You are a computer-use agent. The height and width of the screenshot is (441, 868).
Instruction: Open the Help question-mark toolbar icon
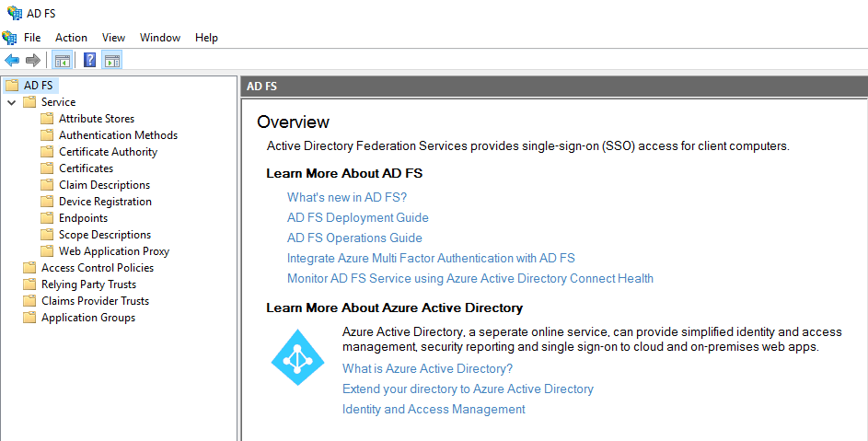pyautogui.click(x=89, y=60)
